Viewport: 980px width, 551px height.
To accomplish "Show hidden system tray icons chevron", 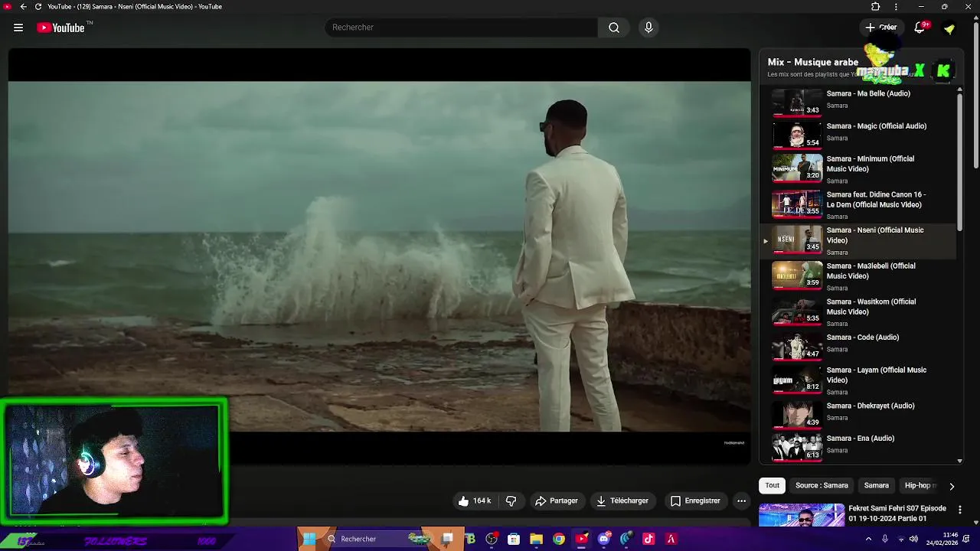I will pyautogui.click(x=868, y=540).
